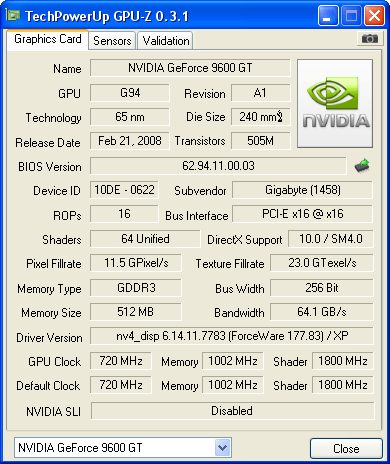This screenshot has height=464, width=390.
Task: Click the Close button
Action: pyautogui.click(x=346, y=448)
